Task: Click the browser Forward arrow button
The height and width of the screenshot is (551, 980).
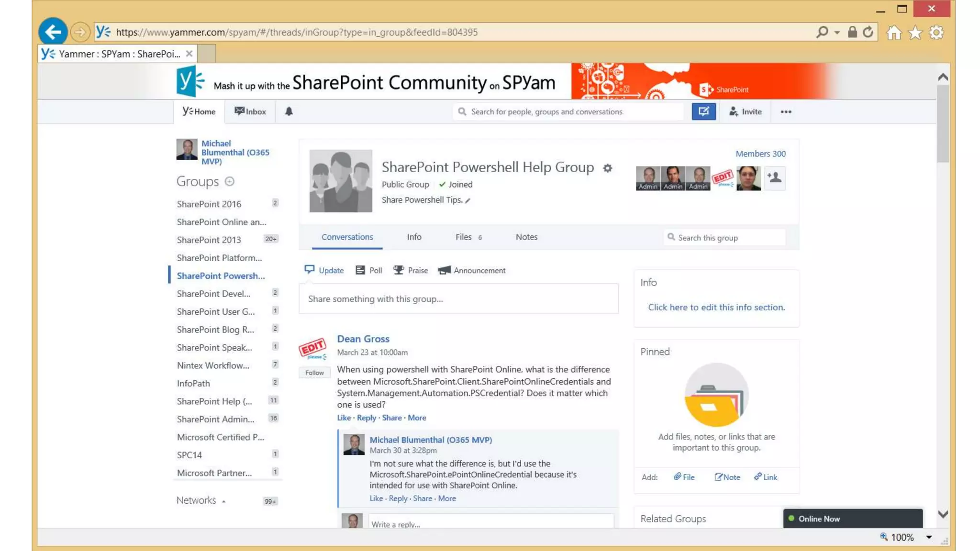Action: coord(80,32)
